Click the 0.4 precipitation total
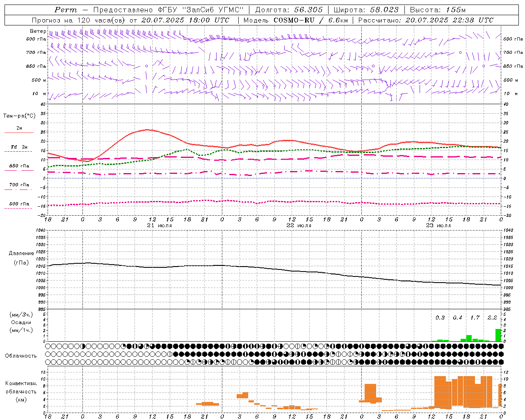This screenshot has height=420, width=525. [457, 317]
